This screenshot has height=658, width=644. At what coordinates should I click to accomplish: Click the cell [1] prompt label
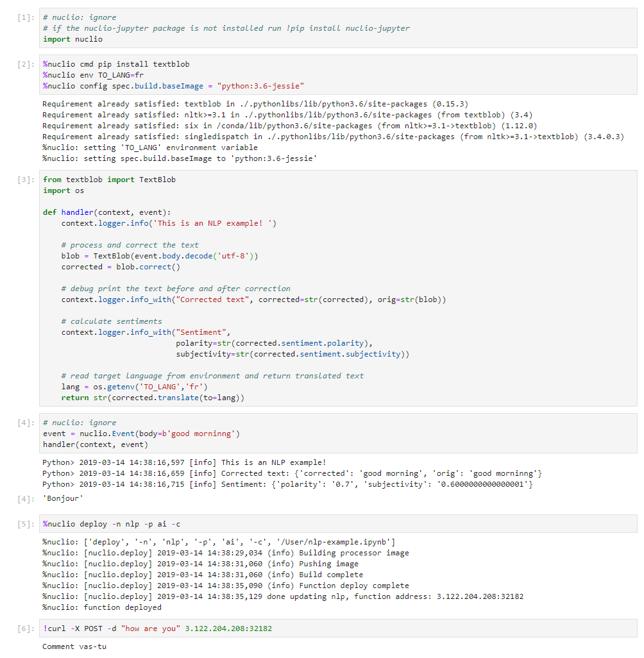coord(26,17)
